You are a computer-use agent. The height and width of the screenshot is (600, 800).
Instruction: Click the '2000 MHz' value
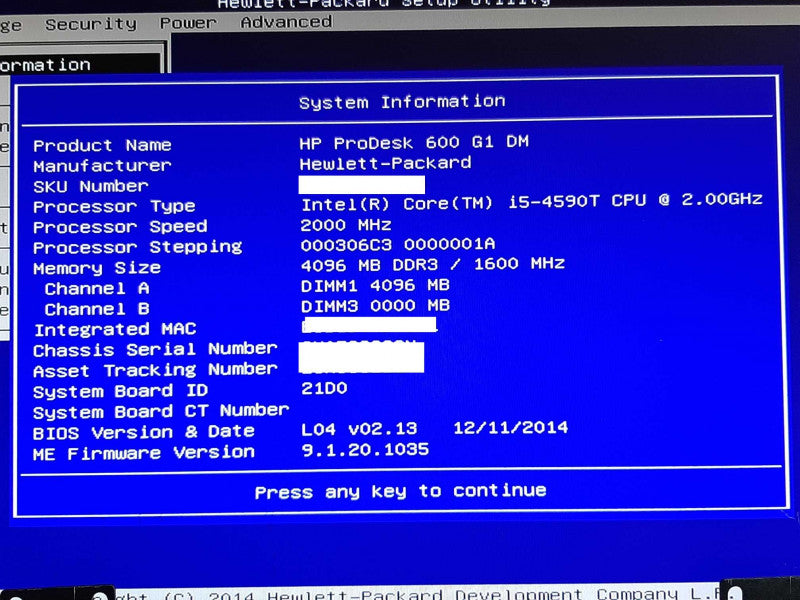[x=346, y=225]
